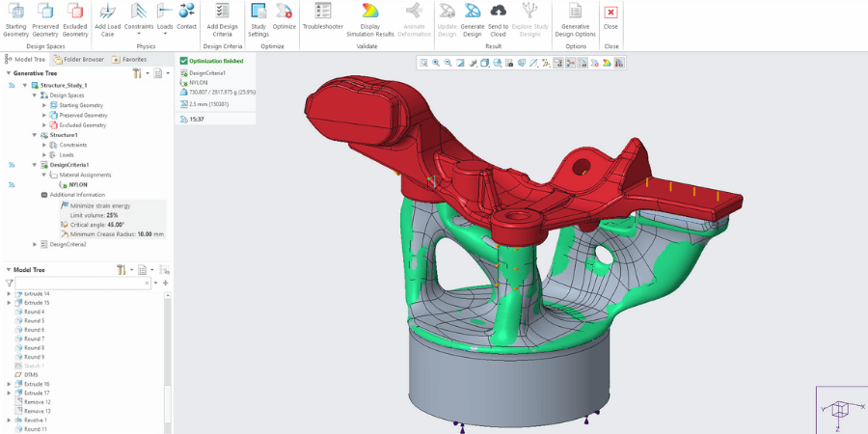Open the Favorites tab
Screen dimensions: 868x434
coord(130,59)
